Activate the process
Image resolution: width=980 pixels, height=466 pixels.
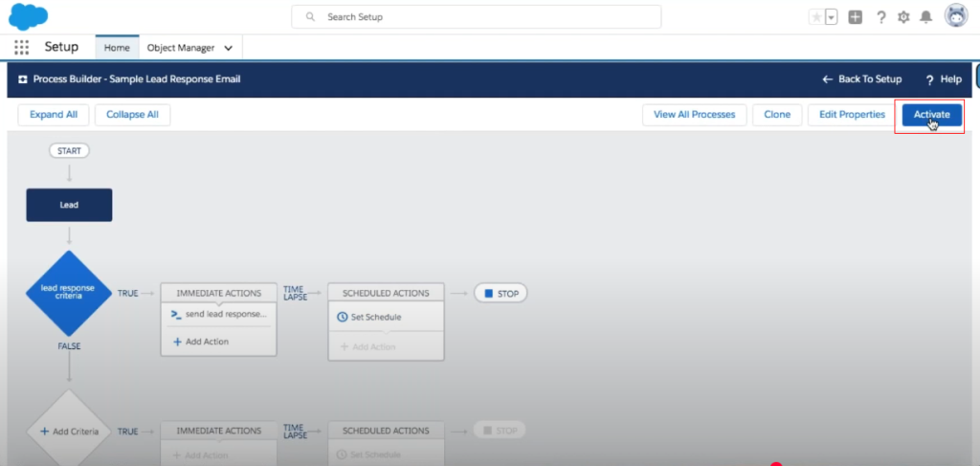932,115
